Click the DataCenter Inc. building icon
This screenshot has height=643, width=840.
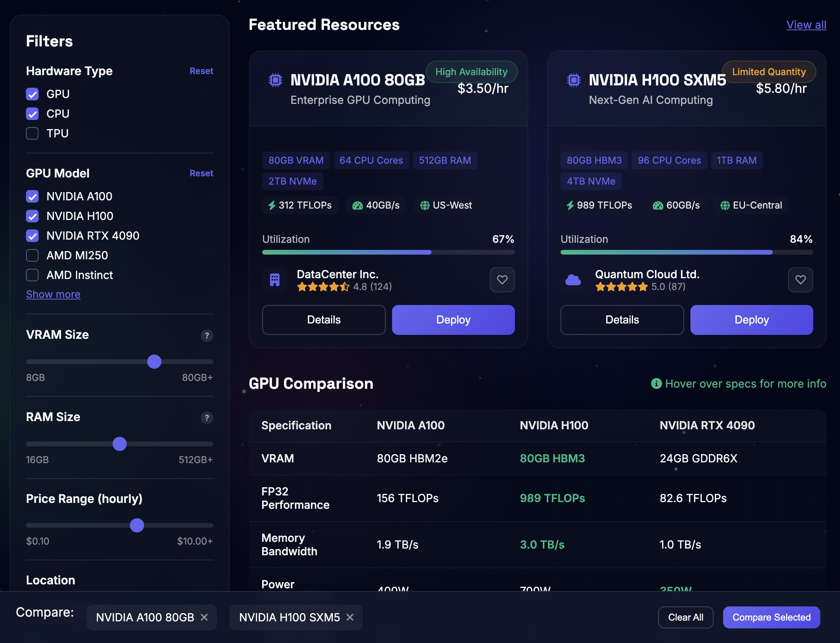(x=275, y=280)
